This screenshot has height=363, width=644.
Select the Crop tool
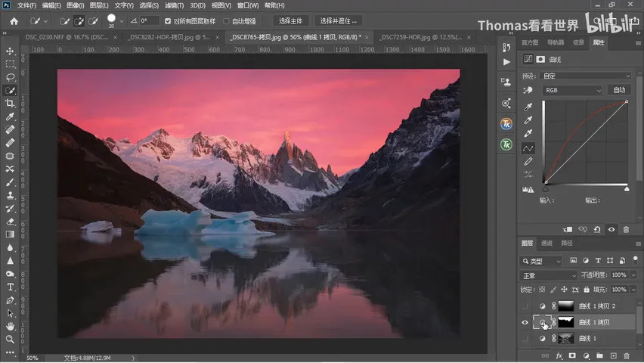point(10,104)
